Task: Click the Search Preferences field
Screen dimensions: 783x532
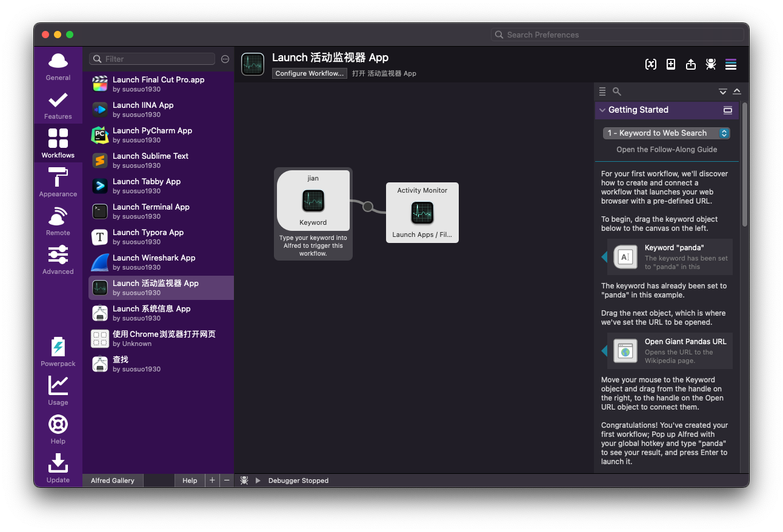Action: pyautogui.click(x=618, y=35)
